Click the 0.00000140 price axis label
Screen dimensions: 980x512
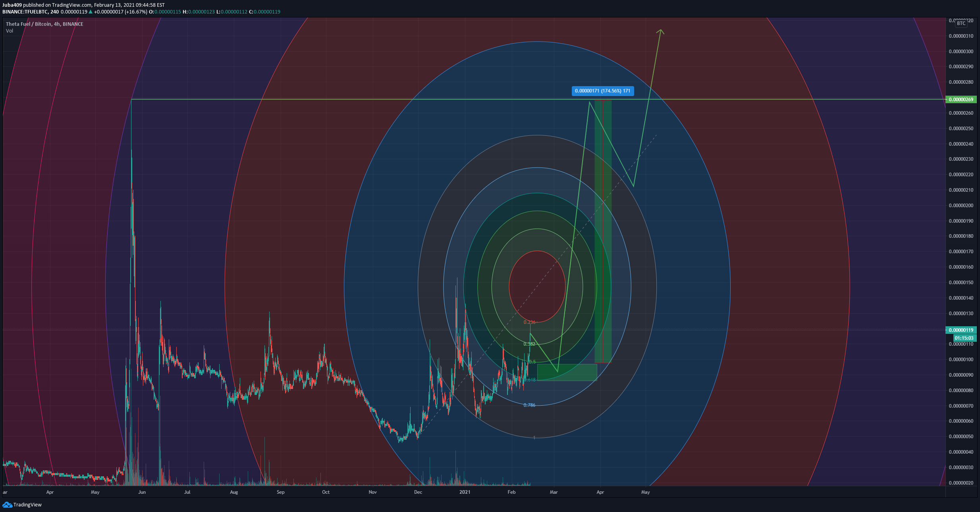tap(961, 298)
